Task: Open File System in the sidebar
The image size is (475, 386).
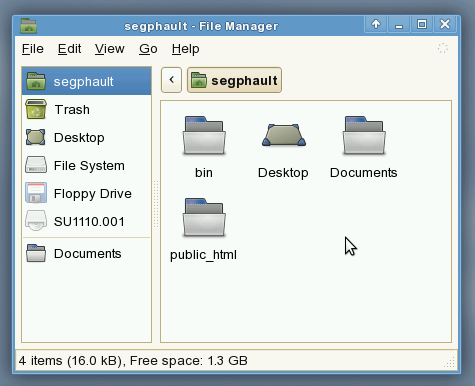Action: (87, 165)
